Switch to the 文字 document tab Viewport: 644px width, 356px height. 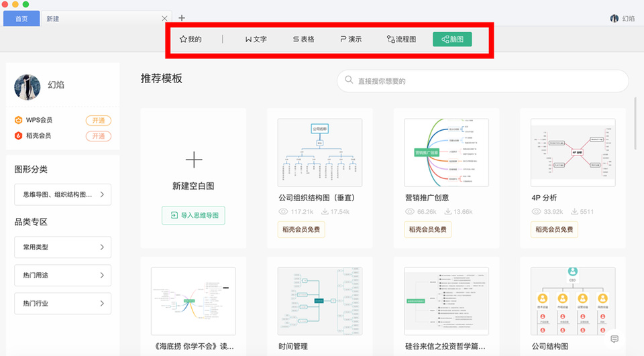pyautogui.click(x=256, y=40)
